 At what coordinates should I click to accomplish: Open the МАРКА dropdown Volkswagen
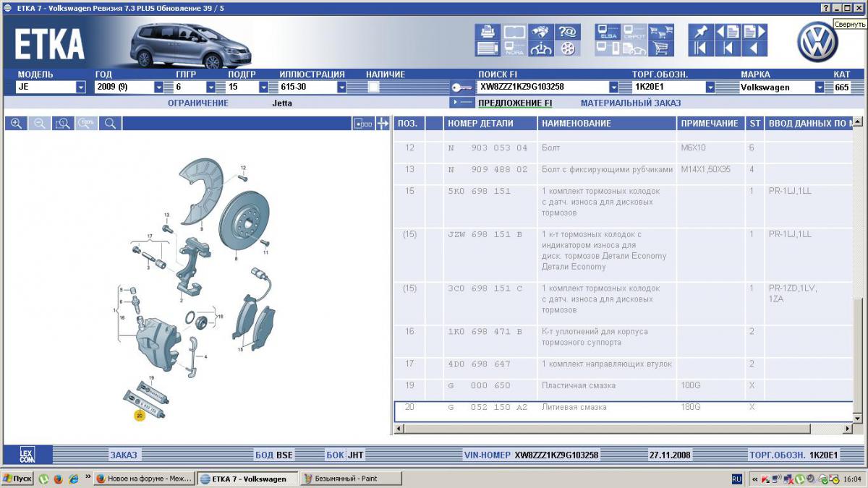(x=820, y=87)
